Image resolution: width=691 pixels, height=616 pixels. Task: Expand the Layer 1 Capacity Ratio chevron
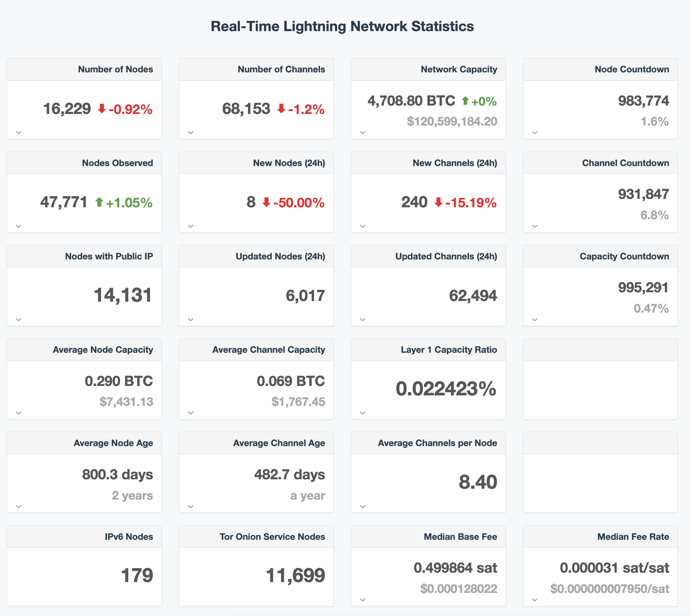tap(363, 413)
